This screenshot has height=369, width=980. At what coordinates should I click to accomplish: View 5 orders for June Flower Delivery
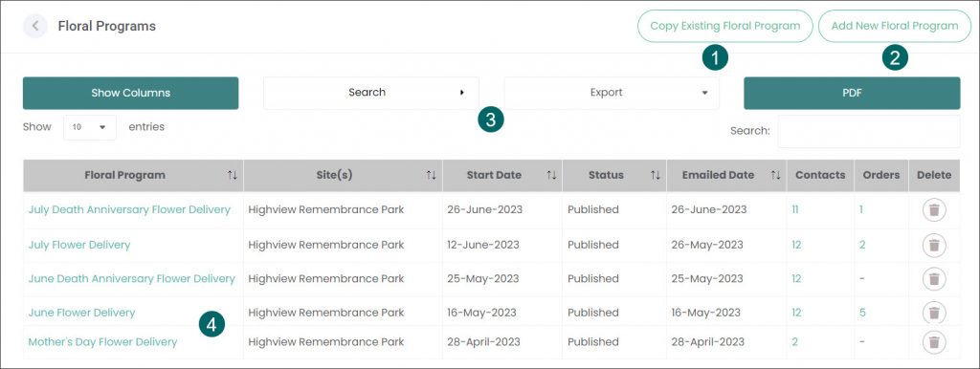862,313
